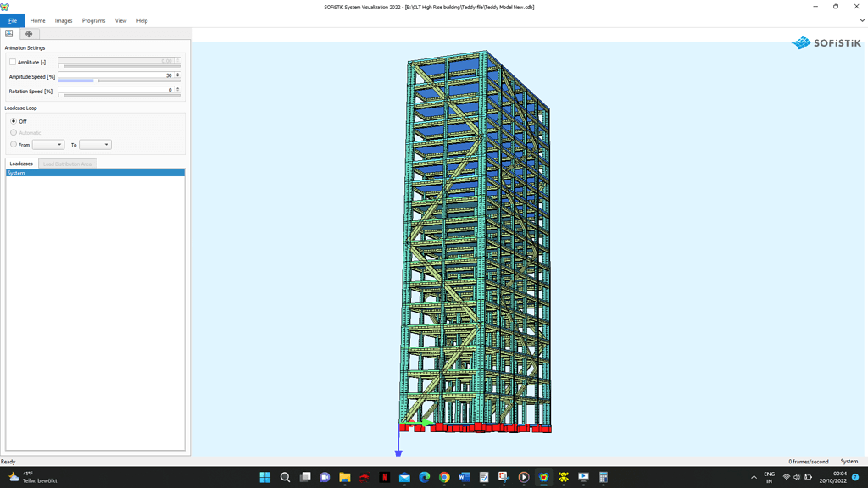Adjust the Amplitude Speed slider
Viewport: 868px width, 488px height.
pos(96,81)
